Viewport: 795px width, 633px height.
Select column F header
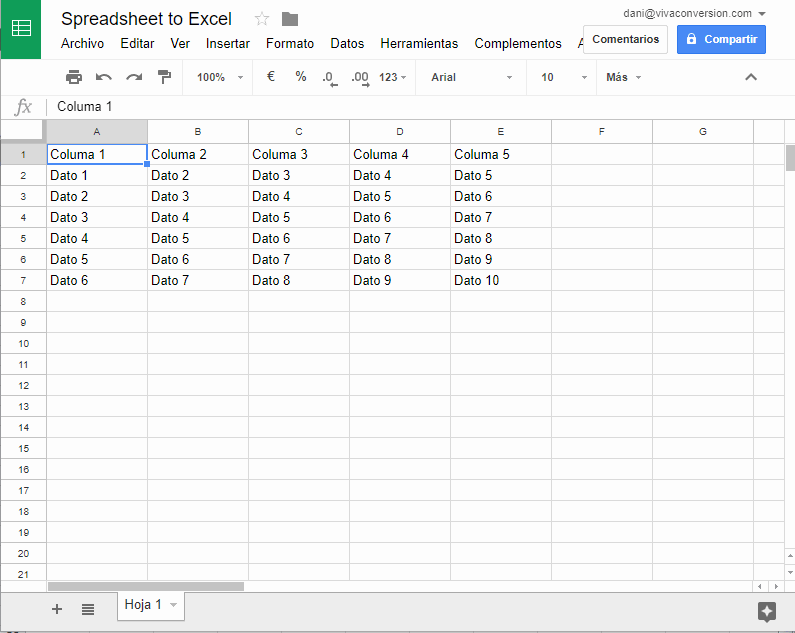click(x=601, y=132)
